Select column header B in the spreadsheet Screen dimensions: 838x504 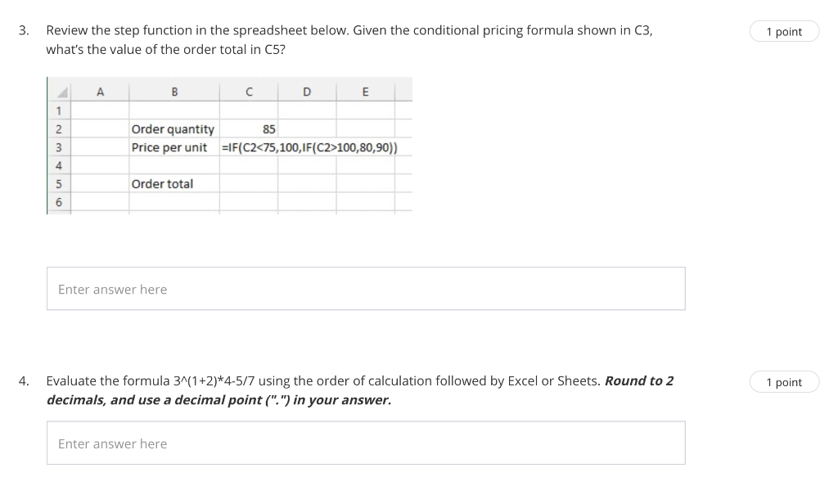pyautogui.click(x=174, y=91)
